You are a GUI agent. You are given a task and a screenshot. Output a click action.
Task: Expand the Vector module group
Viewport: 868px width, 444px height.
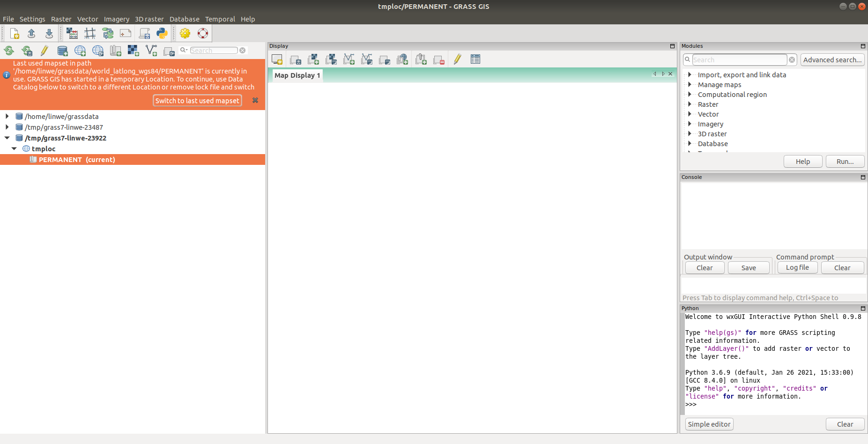click(690, 114)
